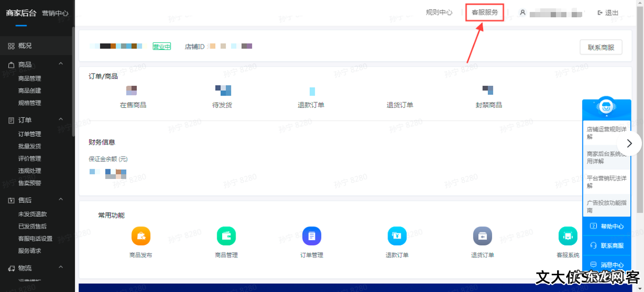This screenshot has width=644, height=292.
Task: Click the 退出 logout icon
Action: click(x=600, y=13)
